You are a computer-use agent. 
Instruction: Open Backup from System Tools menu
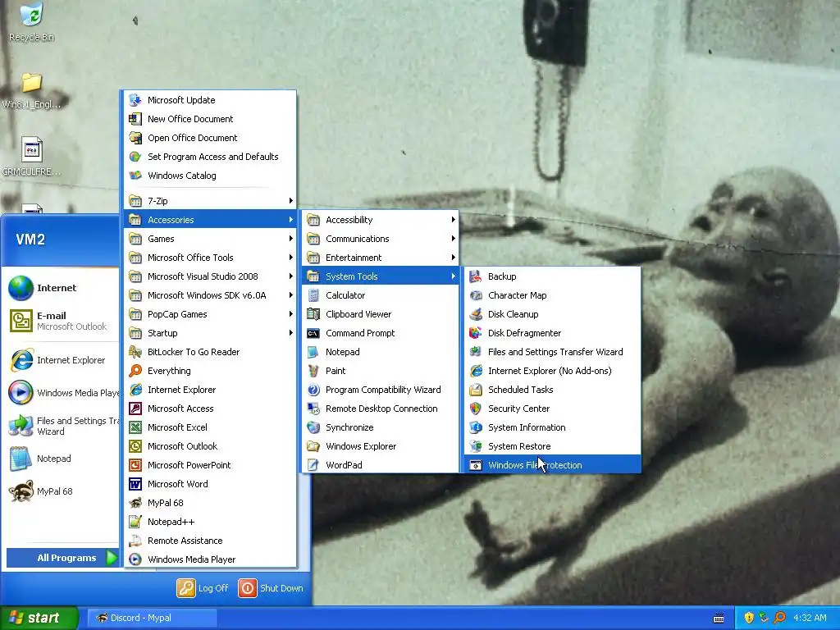[x=552, y=276]
